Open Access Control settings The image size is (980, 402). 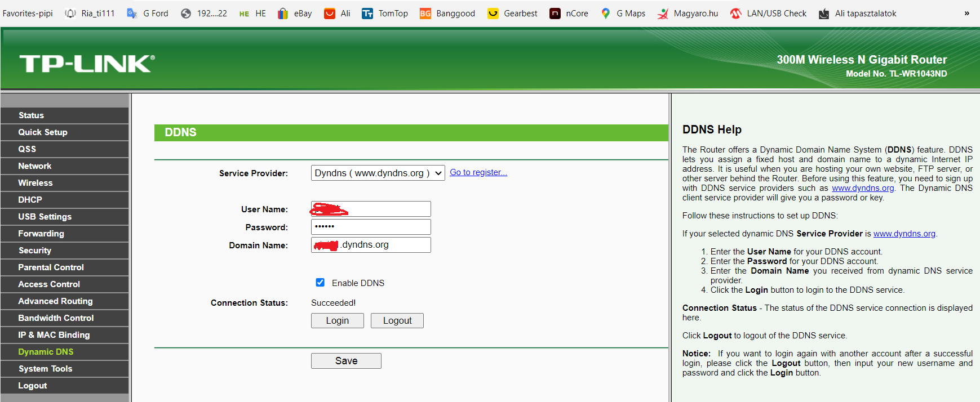coord(65,284)
